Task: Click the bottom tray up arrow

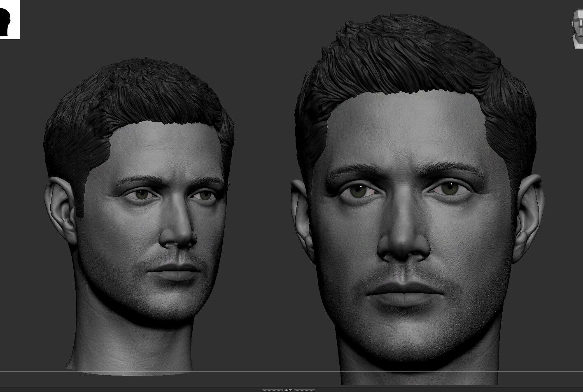Action: [x=286, y=390]
